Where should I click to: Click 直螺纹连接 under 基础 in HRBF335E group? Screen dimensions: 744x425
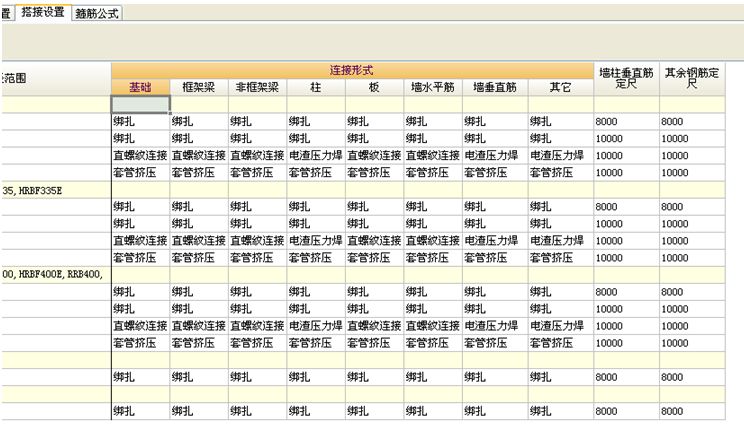tap(140, 240)
